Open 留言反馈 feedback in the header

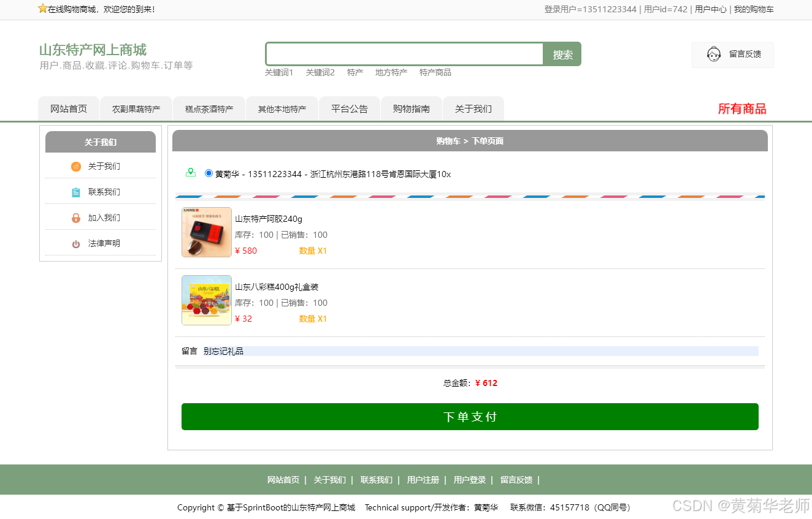click(733, 55)
